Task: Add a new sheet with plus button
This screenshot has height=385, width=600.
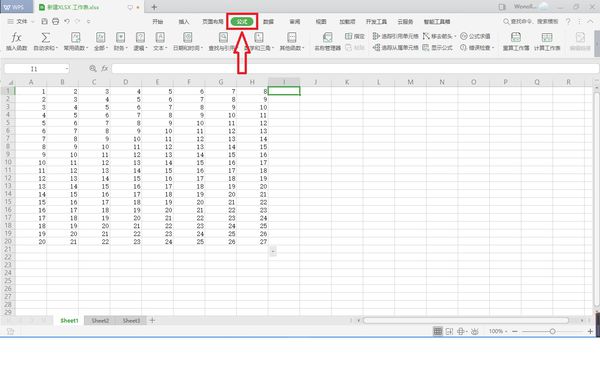Action: click(152, 320)
